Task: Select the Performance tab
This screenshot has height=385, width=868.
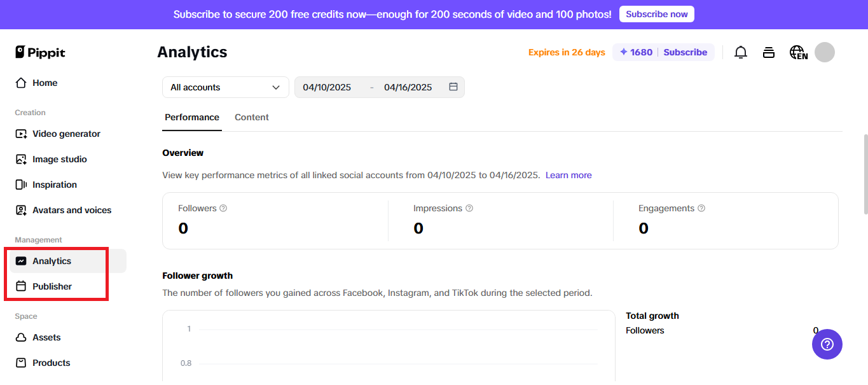Action: tap(191, 117)
